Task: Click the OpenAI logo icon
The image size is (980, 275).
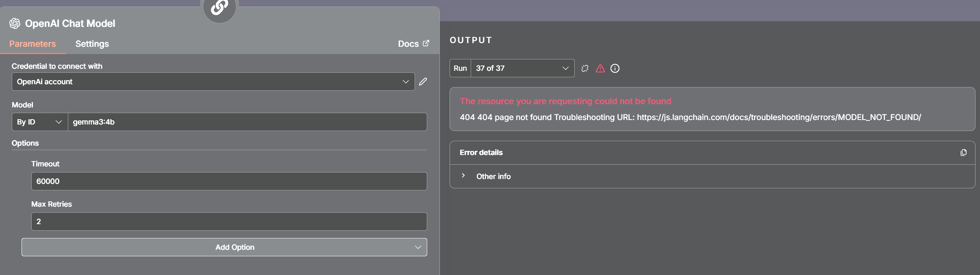Action: [15, 24]
